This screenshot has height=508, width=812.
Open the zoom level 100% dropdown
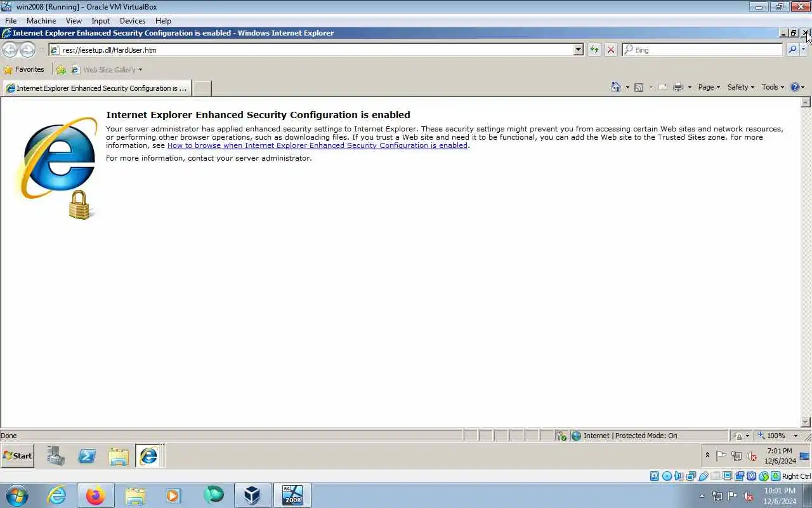coord(796,436)
